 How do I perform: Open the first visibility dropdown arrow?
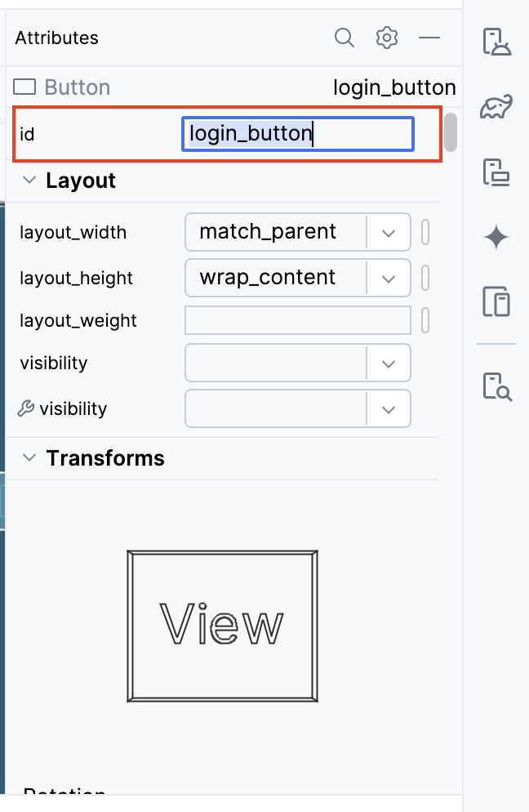click(x=389, y=363)
